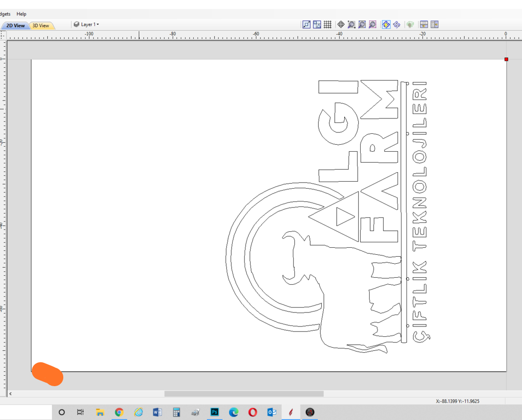The height and width of the screenshot is (420, 522).
Task: Open the printer/scanner app on the taskbar
Action: click(x=195, y=413)
